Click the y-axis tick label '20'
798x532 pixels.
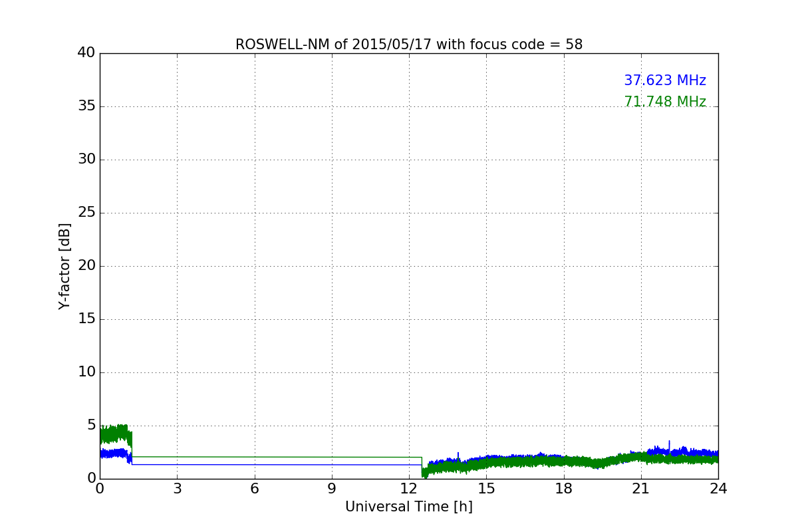click(86, 265)
